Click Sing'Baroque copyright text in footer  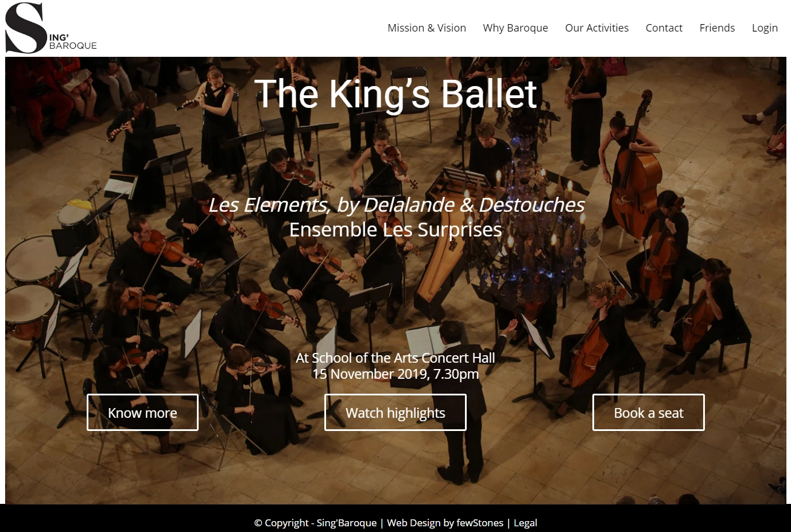click(315, 523)
